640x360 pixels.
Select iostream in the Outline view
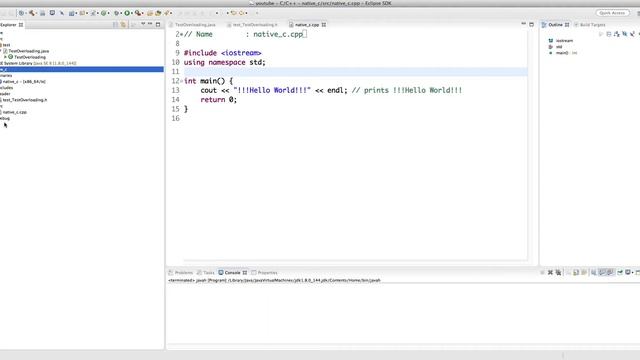[x=564, y=40]
